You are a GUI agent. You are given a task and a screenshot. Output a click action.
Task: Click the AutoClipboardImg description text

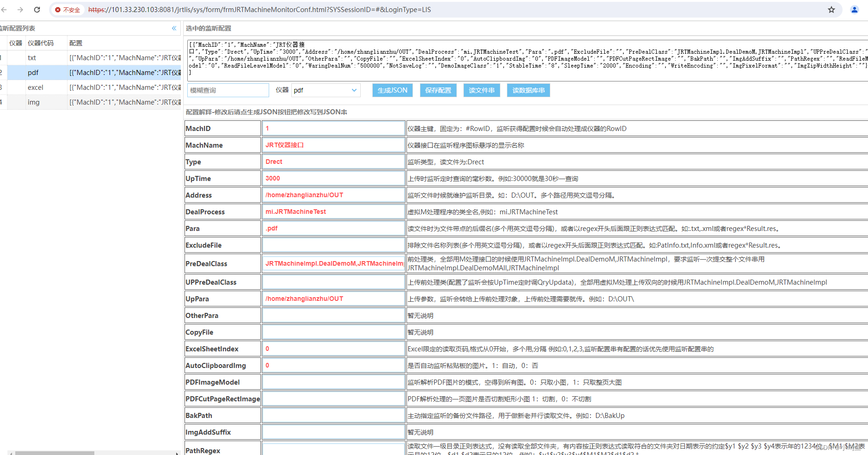[x=473, y=366]
